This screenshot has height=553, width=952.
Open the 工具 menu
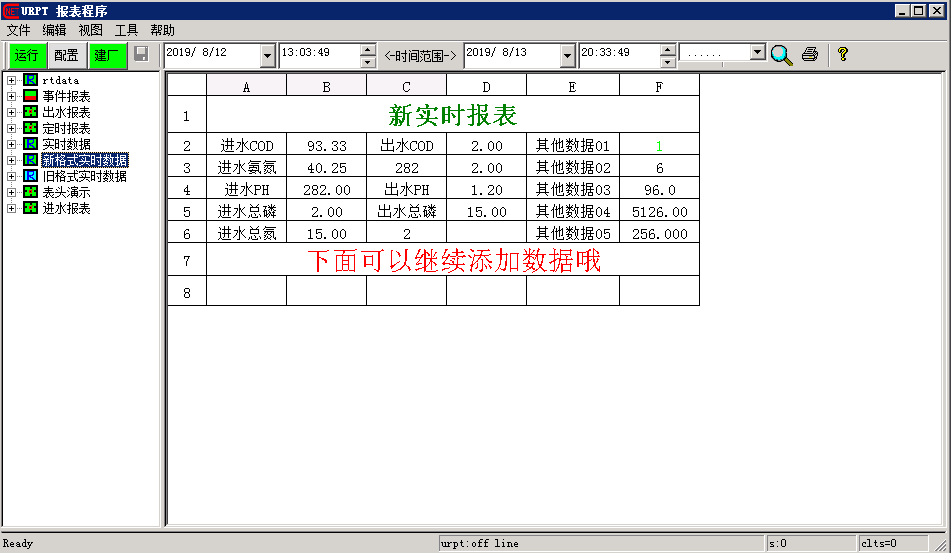tap(126, 30)
